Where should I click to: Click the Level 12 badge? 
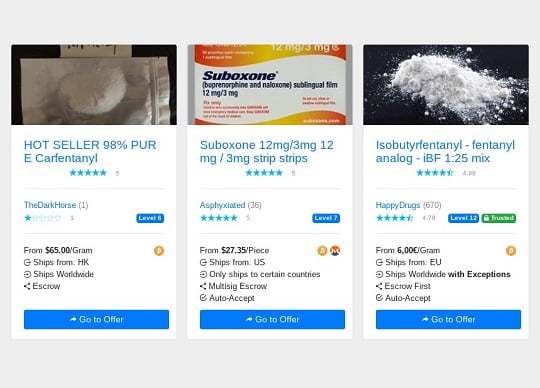463,218
